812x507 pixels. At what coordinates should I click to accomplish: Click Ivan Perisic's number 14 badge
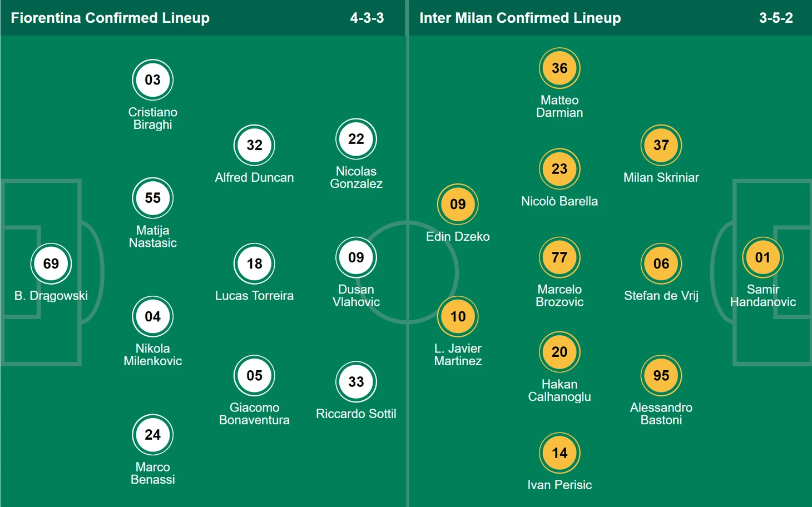[x=560, y=453]
